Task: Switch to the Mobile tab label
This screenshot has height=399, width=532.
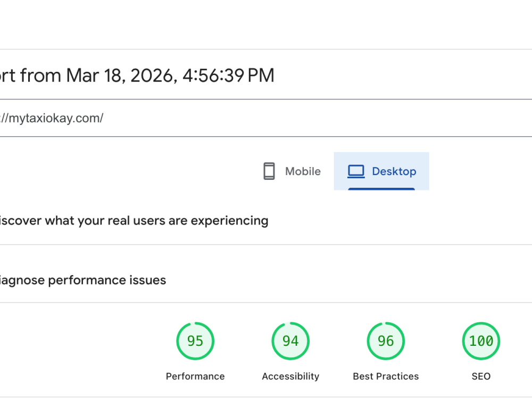Action: pyautogui.click(x=303, y=171)
